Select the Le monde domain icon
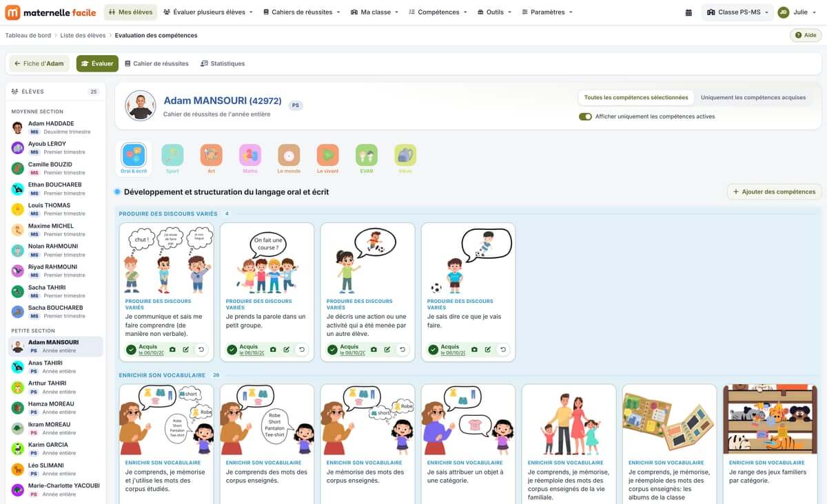The width and height of the screenshot is (827, 504). 289,158
